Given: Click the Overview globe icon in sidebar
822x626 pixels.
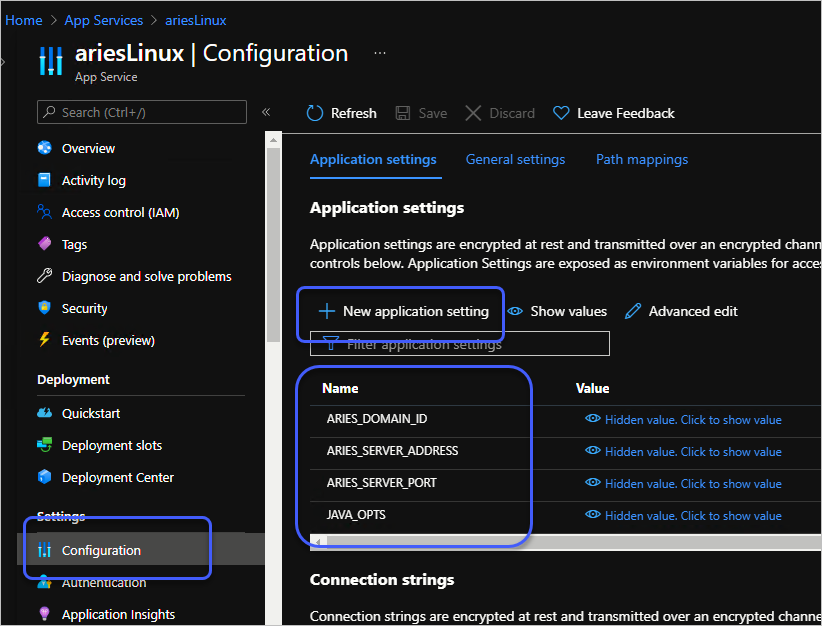Looking at the screenshot, I should [x=45, y=148].
